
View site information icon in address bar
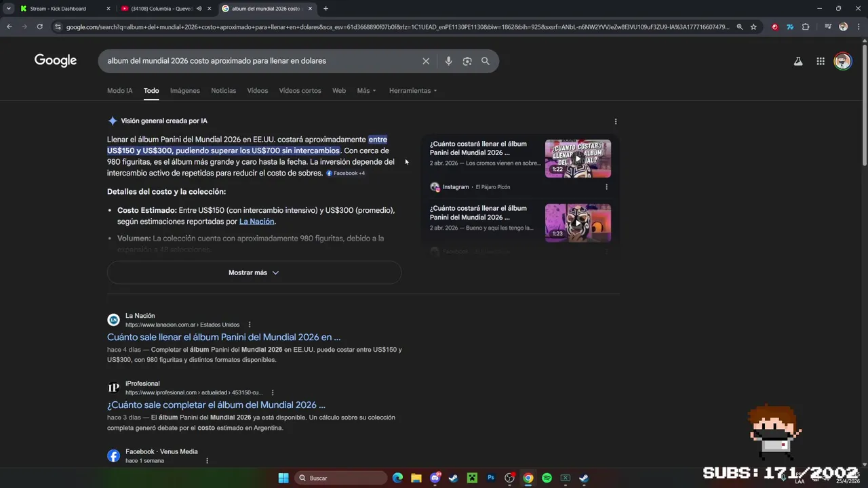(58, 26)
